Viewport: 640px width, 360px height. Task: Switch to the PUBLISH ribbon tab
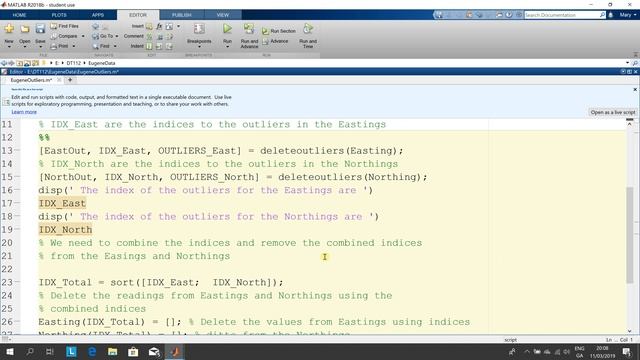click(182, 15)
